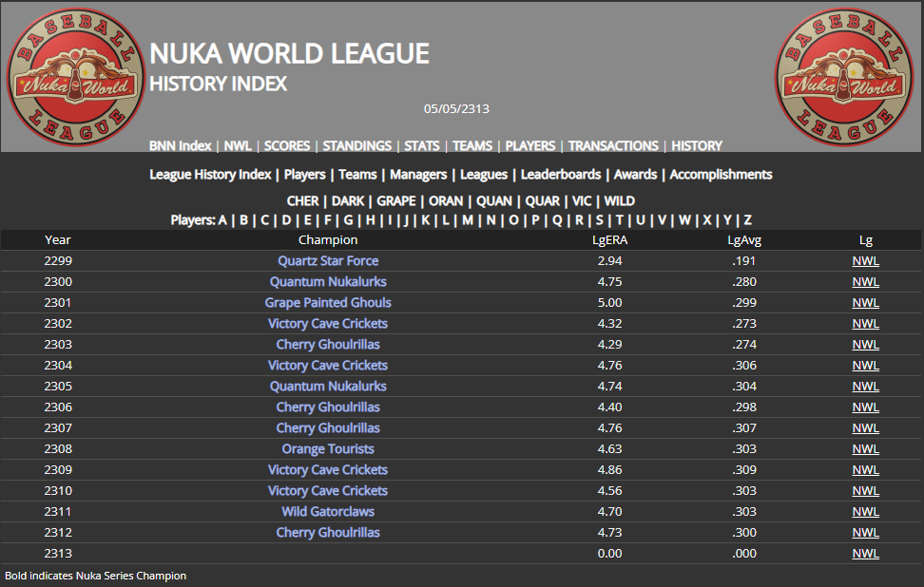Image resolution: width=924 pixels, height=587 pixels.
Task: Browse players starting with letter Z
Action: (747, 220)
